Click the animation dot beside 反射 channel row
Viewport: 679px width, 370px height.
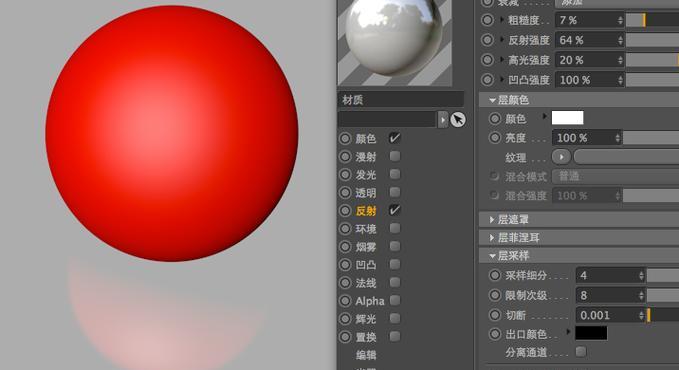(345, 211)
